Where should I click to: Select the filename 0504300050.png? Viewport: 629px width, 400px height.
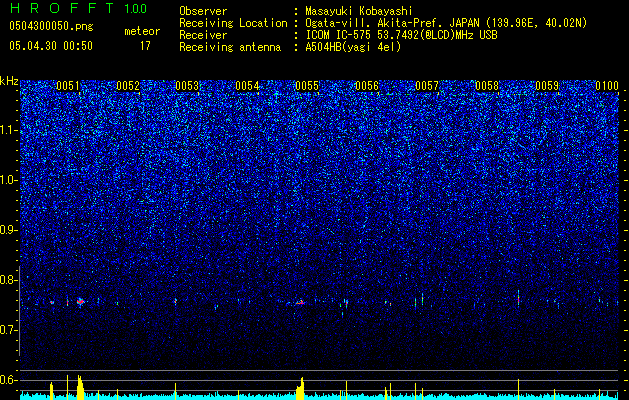(x=51, y=27)
